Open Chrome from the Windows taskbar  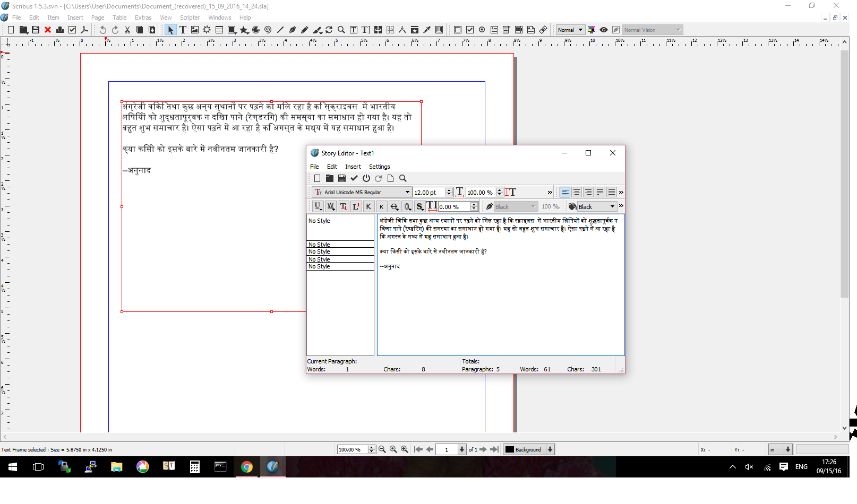click(247, 467)
